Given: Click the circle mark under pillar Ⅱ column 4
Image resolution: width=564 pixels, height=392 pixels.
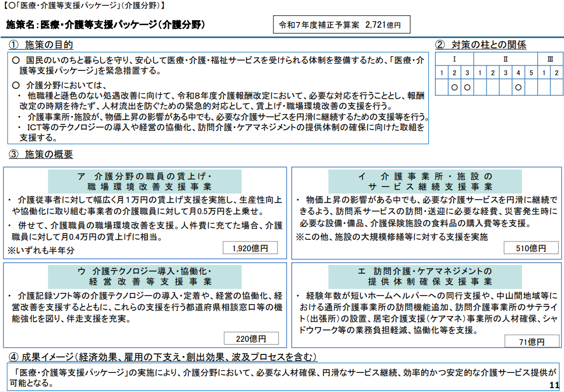Looking at the screenshot, I should (518, 87).
